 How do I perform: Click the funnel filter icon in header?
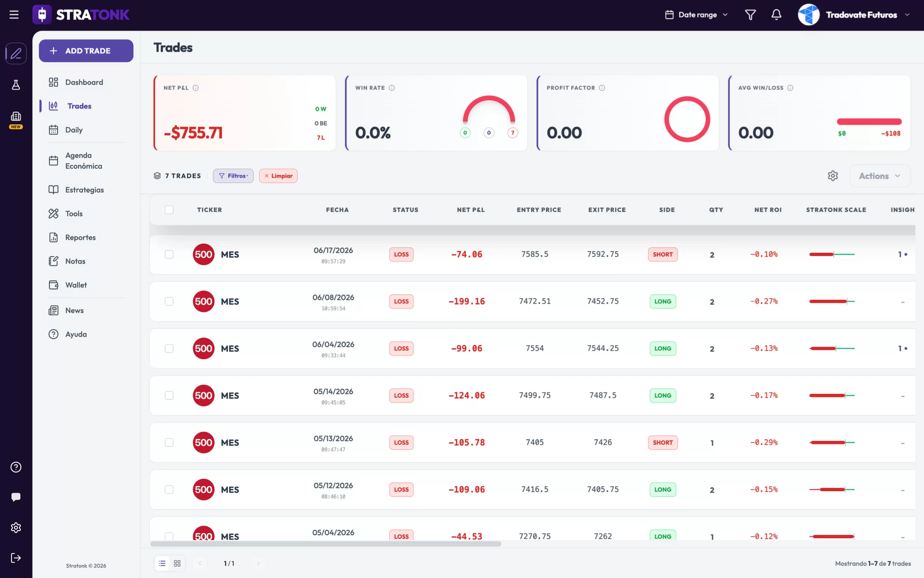[750, 15]
